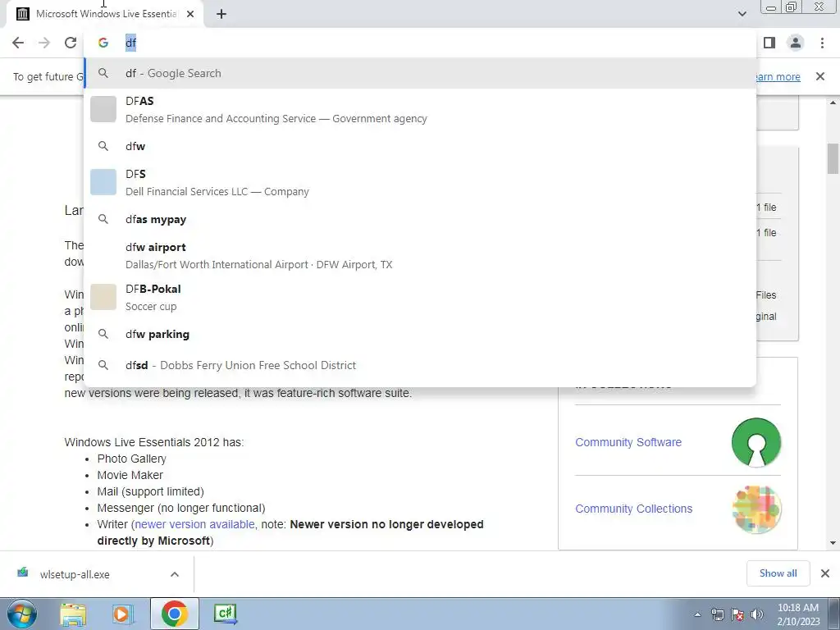Click the Google G icon in the omnibox

click(x=103, y=43)
